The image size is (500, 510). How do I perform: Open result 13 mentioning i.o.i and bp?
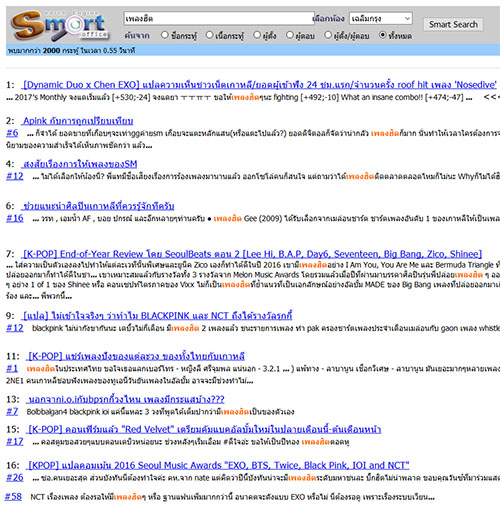click(126, 399)
